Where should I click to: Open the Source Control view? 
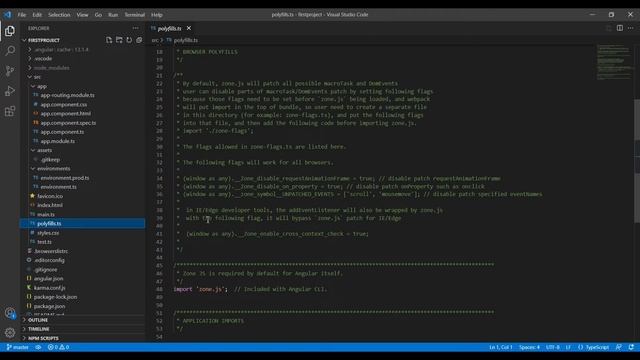pyautogui.click(x=10, y=71)
